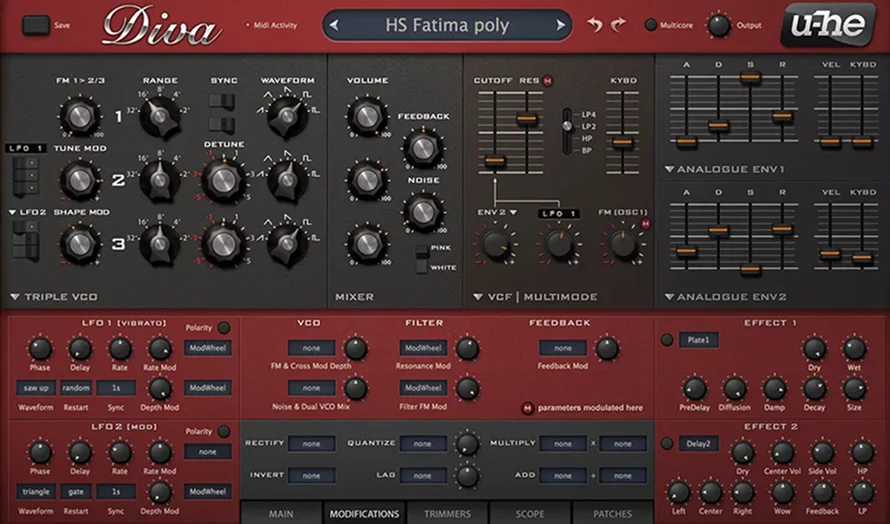Click the filter Cutoff slider
890x524 pixels.
click(492, 160)
